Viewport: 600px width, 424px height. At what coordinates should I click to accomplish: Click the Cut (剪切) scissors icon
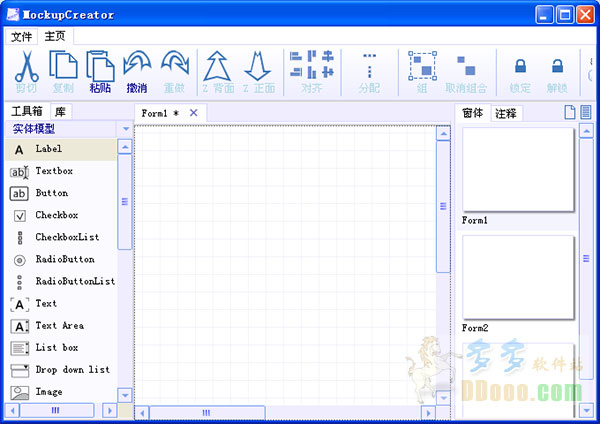tap(26, 66)
